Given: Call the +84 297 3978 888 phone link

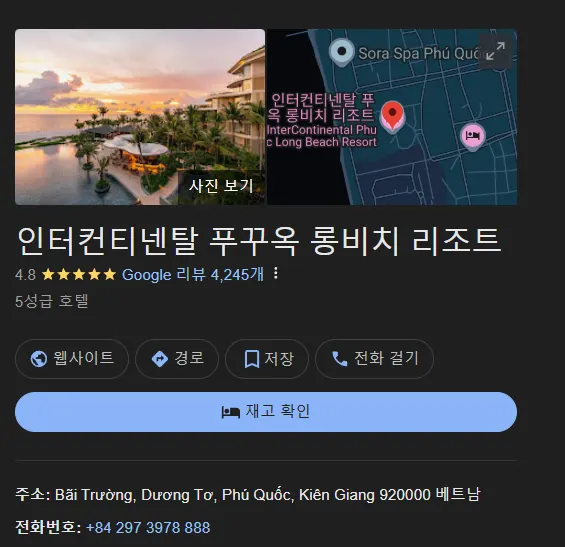Looking at the screenshot, I should point(148,528).
